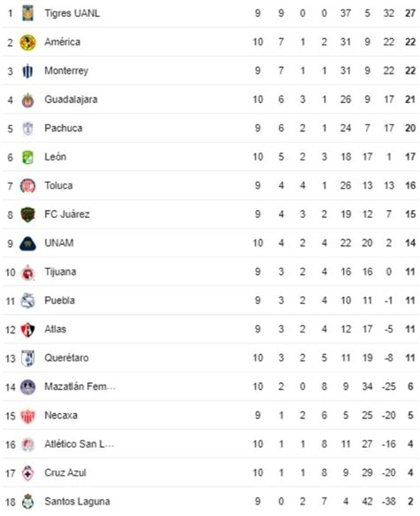Click Tigres UANL's 27 points value

410,13
